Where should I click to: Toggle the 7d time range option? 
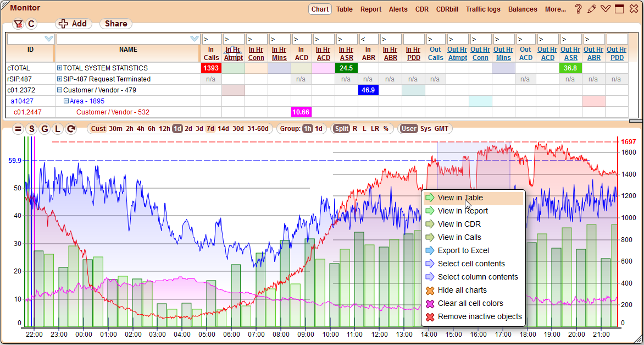pyautogui.click(x=209, y=129)
